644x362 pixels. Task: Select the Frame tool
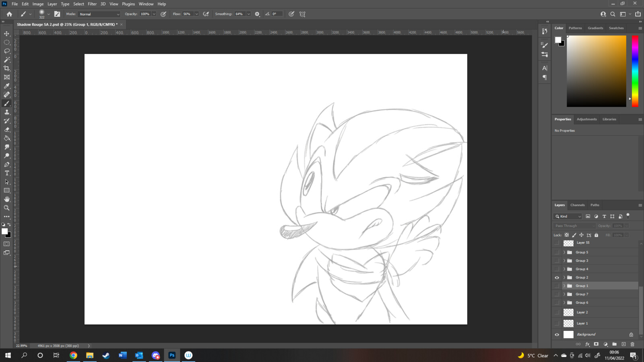click(7, 77)
